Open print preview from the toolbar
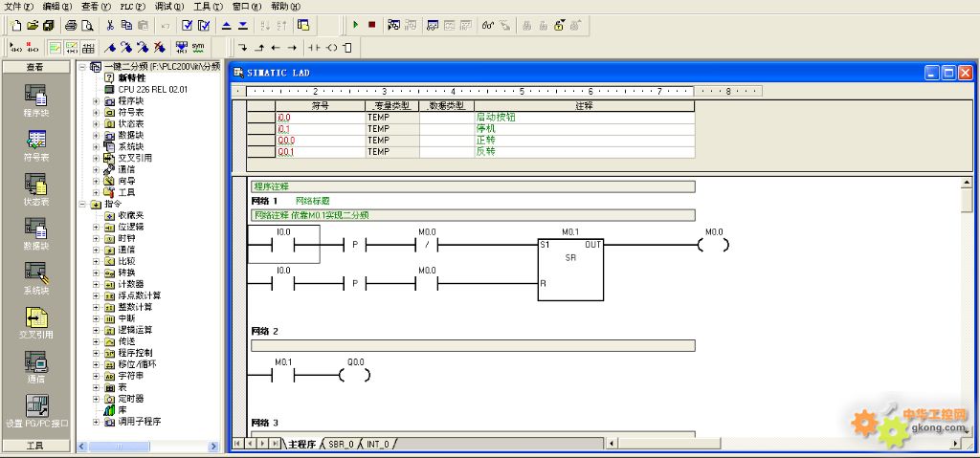 [x=87, y=26]
